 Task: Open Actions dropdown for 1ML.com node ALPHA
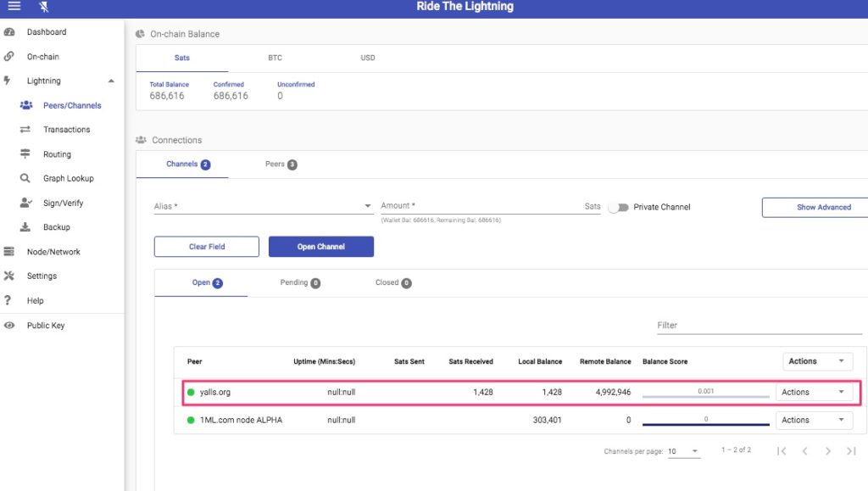814,420
